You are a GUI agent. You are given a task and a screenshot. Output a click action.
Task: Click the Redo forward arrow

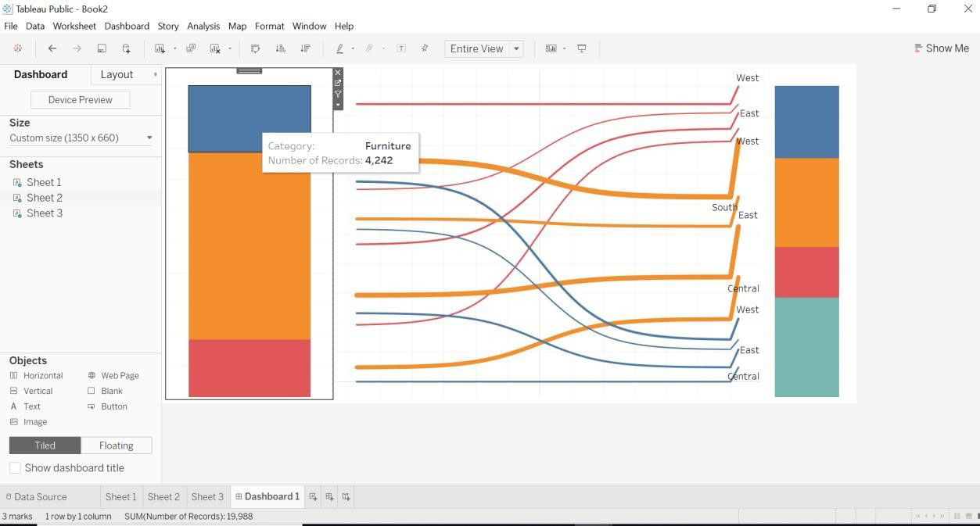pyautogui.click(x=77, y=48)
